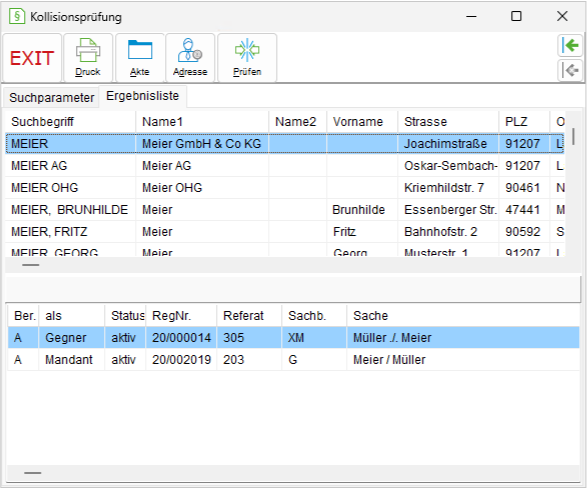
Task: Click the gray left-arrow navigation icon
Action: coord(570,70)
